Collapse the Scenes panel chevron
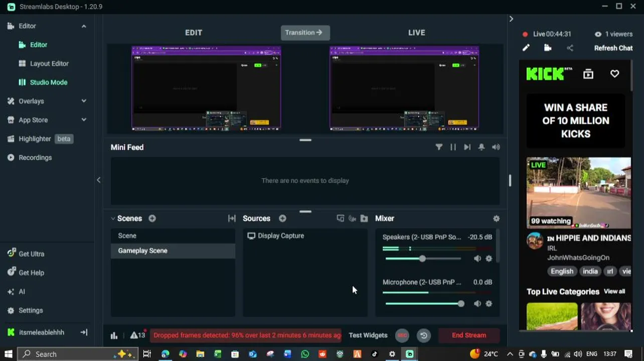Image resolution: width=644 pixels, height=361 pixels. pos(113,219)
